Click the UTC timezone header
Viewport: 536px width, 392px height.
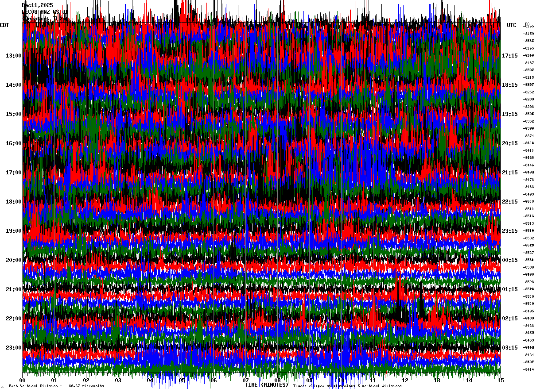pos(512,25)
